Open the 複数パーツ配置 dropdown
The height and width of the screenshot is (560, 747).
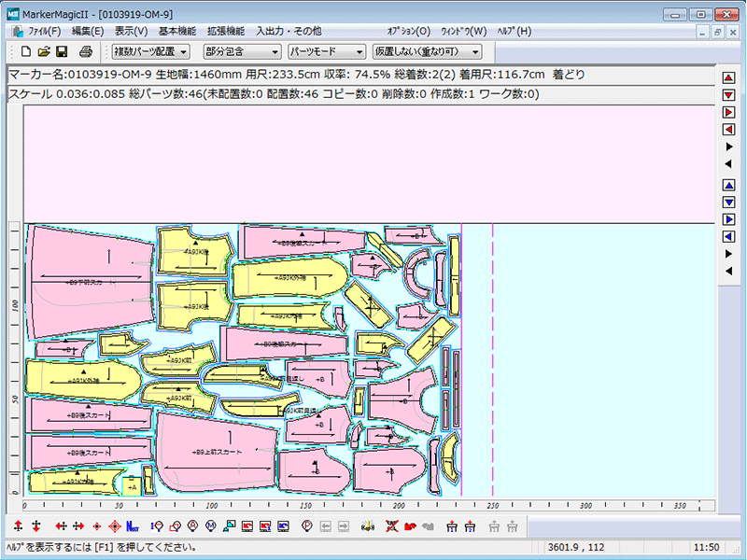(x=151, y=51)
